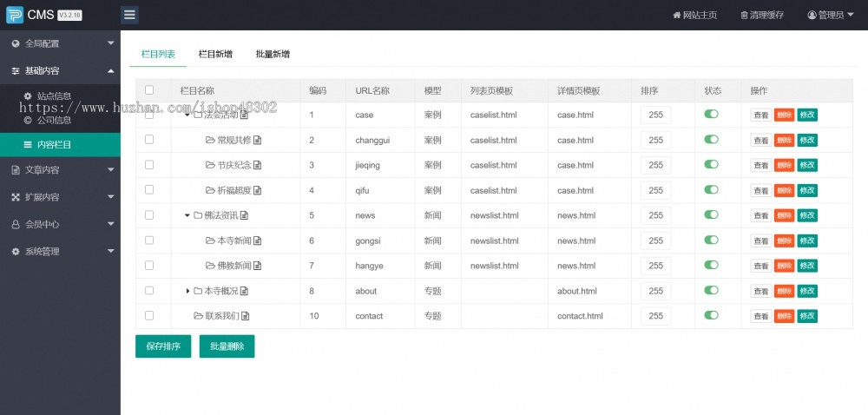Toggle status switch for the case row
This screenshot has width=868, height=415.
tap(712, 114)
